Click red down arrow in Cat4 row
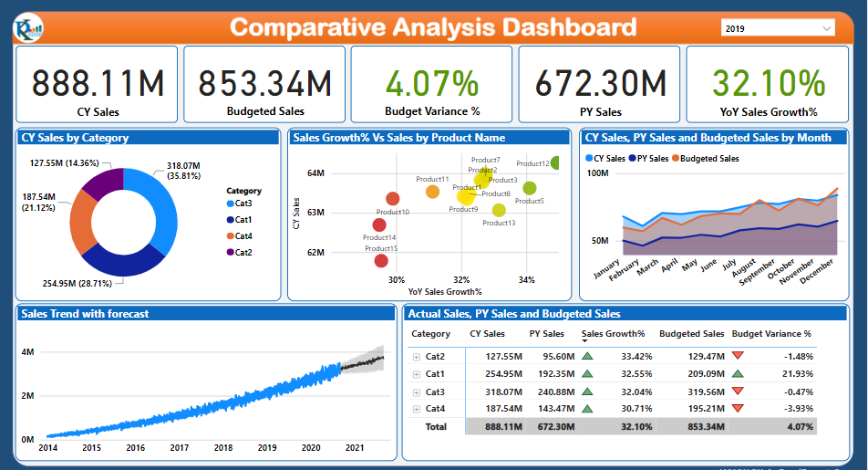Viewport: 868px width, 470px height. tap(738, 409)
